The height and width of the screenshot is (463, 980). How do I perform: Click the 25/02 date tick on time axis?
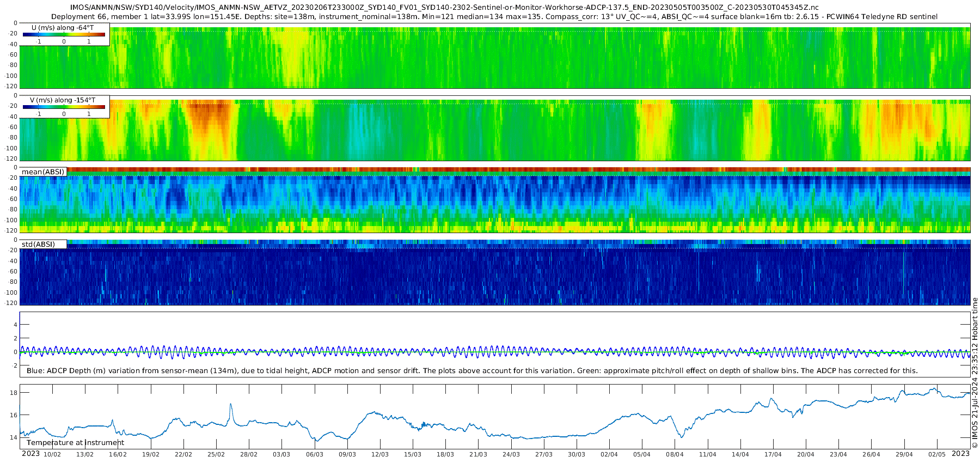(216, 454)
